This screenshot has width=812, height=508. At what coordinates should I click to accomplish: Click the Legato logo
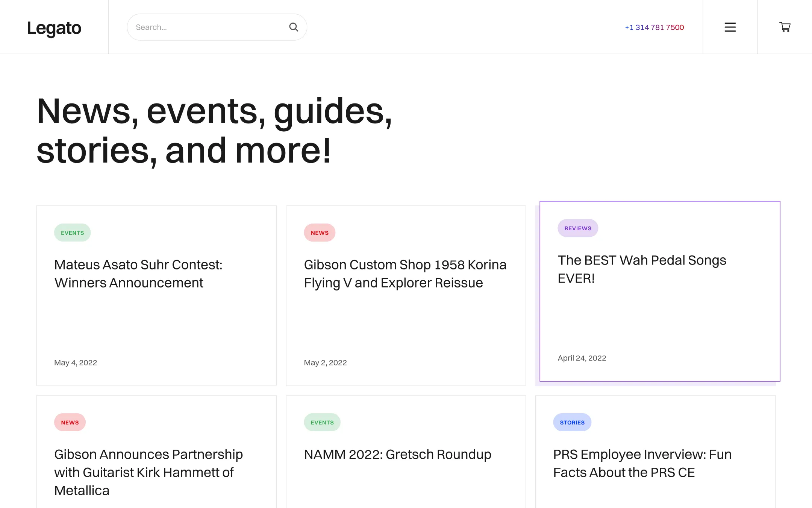(54, 28)
